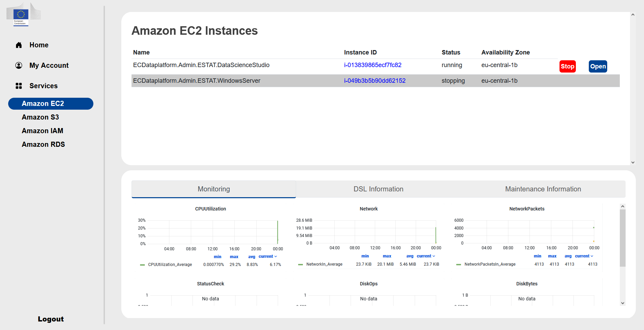644x330 pixels.
Task: Click the Network chart plot area
Action: (375, 232)
